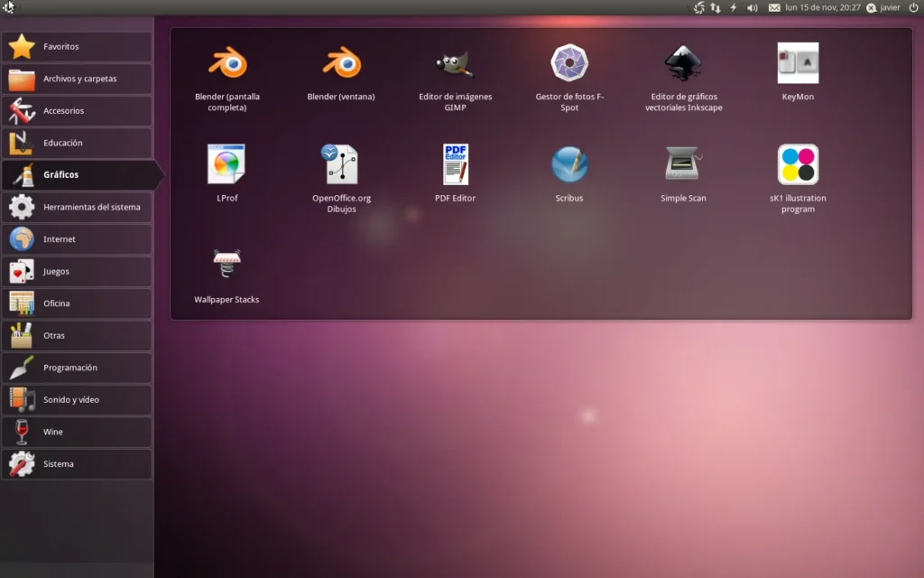Select the Favoritos category

pos(77,47)
